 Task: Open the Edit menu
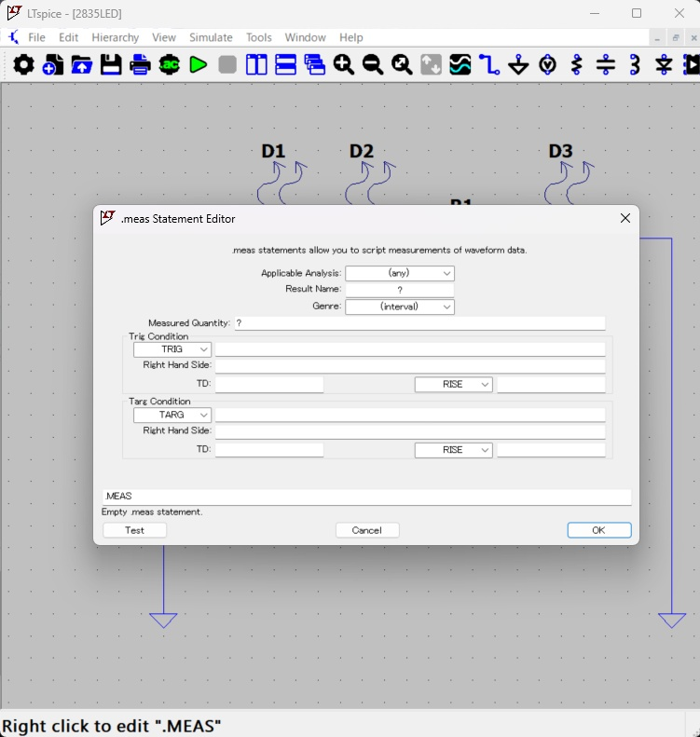pos(69,37)
